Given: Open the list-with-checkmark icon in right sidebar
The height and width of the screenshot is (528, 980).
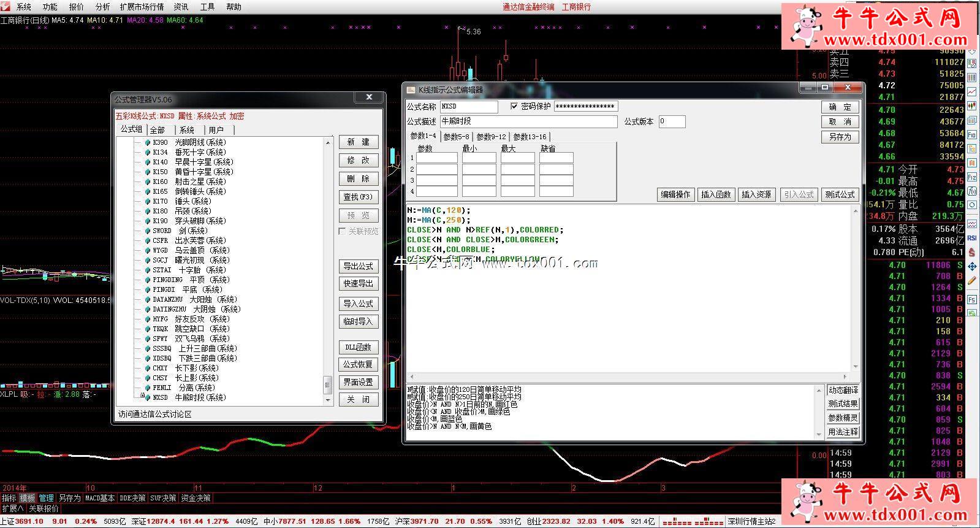Looking at the screenshot, I should [972, 63].
